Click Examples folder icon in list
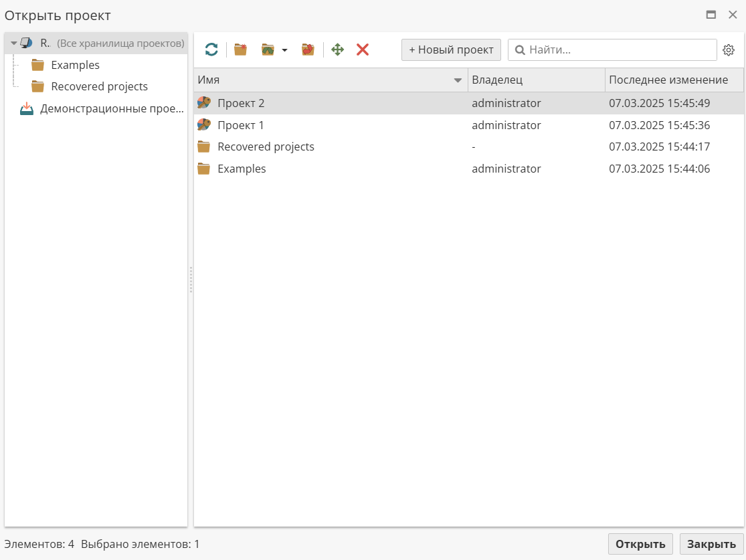 pyautogui.click(x=203, y=169)
